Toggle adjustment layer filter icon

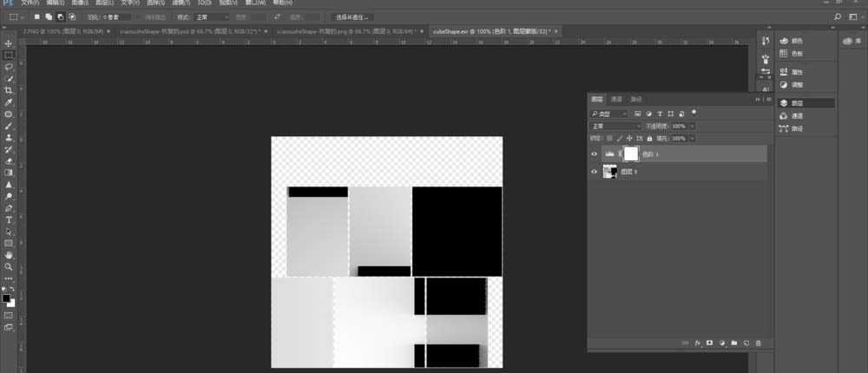coord(648,114)
